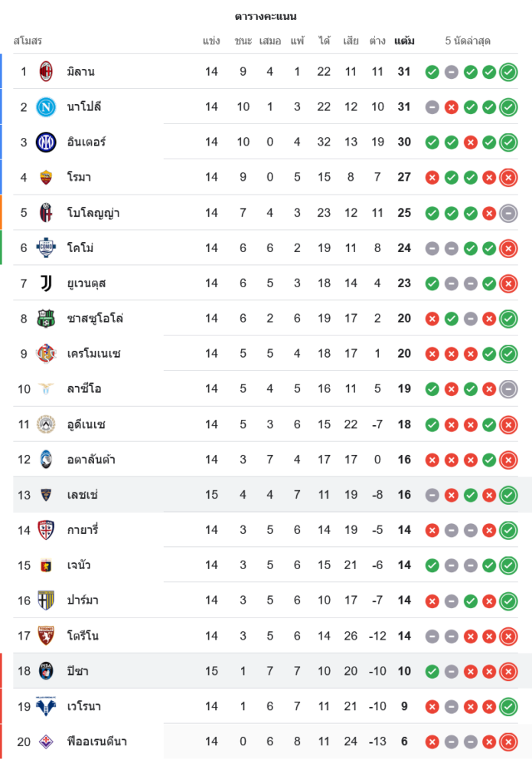
Task: Open the ลาซิโอ team link
Action: pyautogui.click(x=84, y=389)
